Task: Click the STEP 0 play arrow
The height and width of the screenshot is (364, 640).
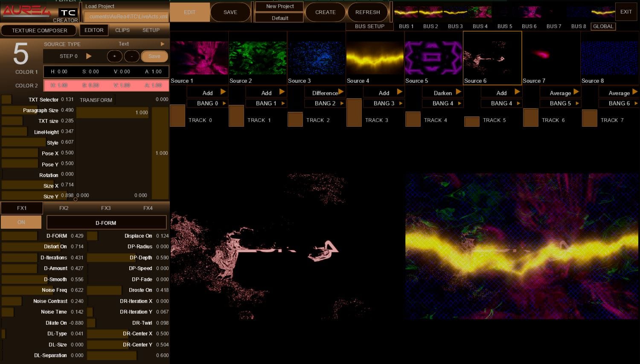Action: click(x=89, y=56)
